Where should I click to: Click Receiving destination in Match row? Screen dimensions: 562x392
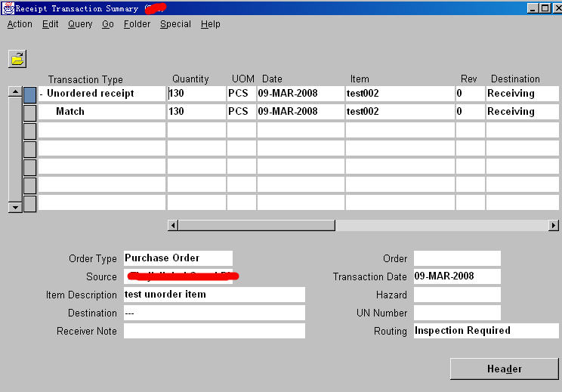pos(522,112)
